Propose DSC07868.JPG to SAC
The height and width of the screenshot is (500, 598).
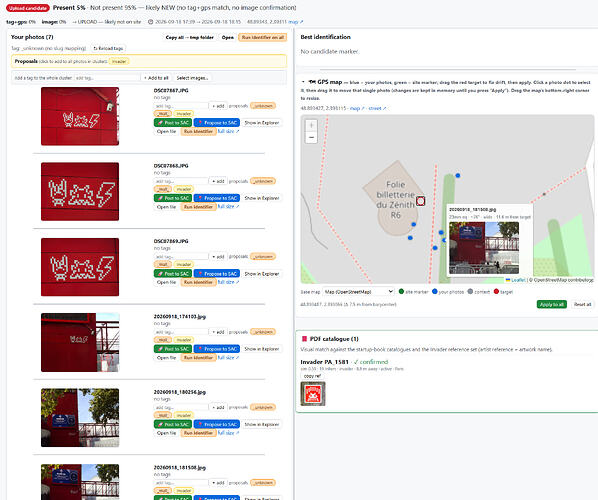(x=217, y=198)
